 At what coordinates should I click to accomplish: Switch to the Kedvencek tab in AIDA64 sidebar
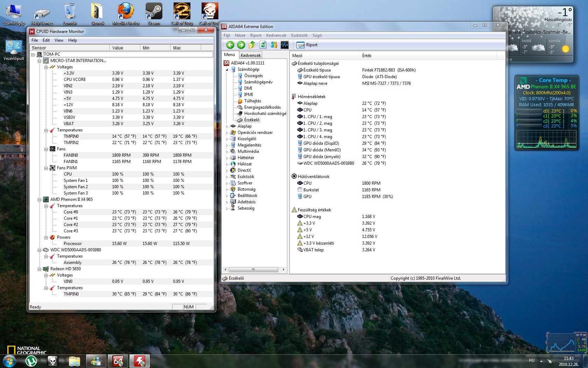(251, 55)
